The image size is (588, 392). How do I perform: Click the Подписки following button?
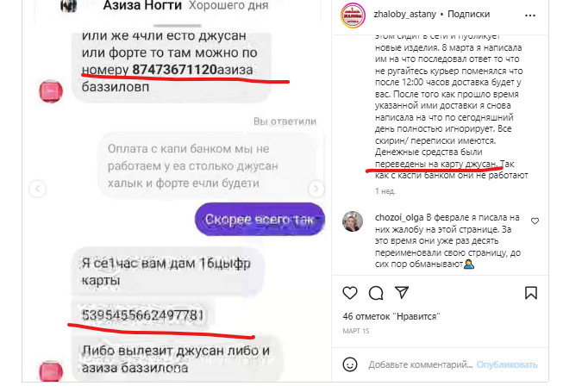point(468,15)
